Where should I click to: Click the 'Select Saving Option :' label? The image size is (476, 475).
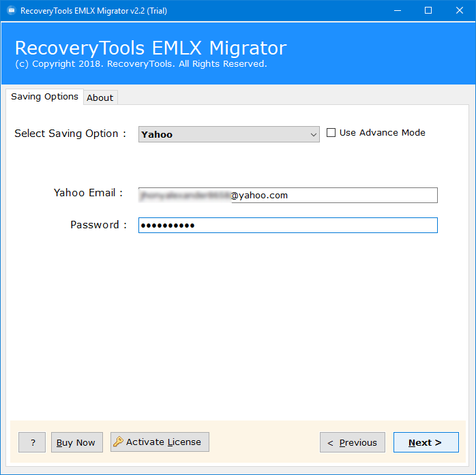(70, 134)
